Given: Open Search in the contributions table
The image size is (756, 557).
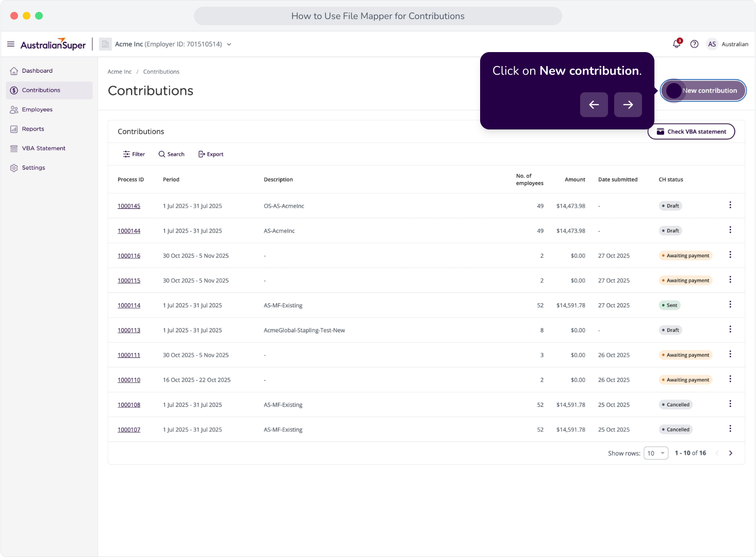Looking at the screenshot, I should [172, 154].
